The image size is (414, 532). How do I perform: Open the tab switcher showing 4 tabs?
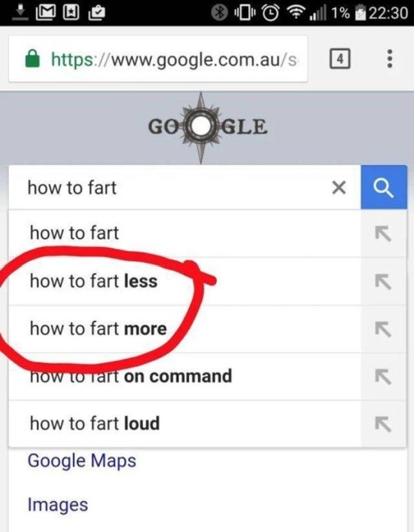(339, 59)
